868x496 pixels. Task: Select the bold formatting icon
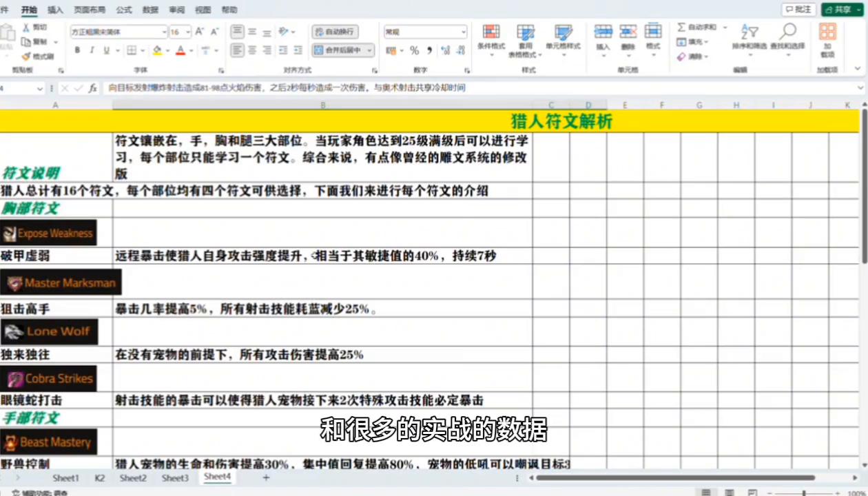click(77, 50)
